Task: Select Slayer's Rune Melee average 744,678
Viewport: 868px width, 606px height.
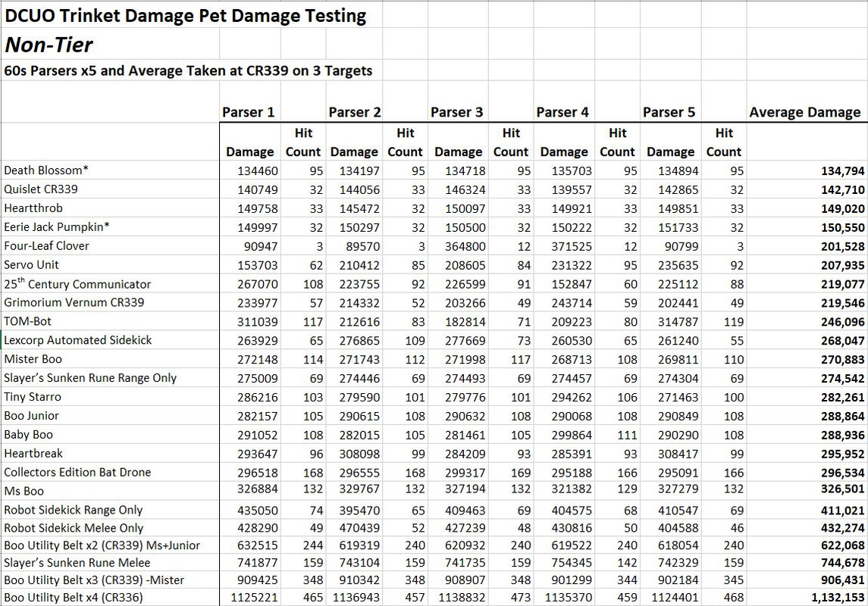Action: pos(842,563)
